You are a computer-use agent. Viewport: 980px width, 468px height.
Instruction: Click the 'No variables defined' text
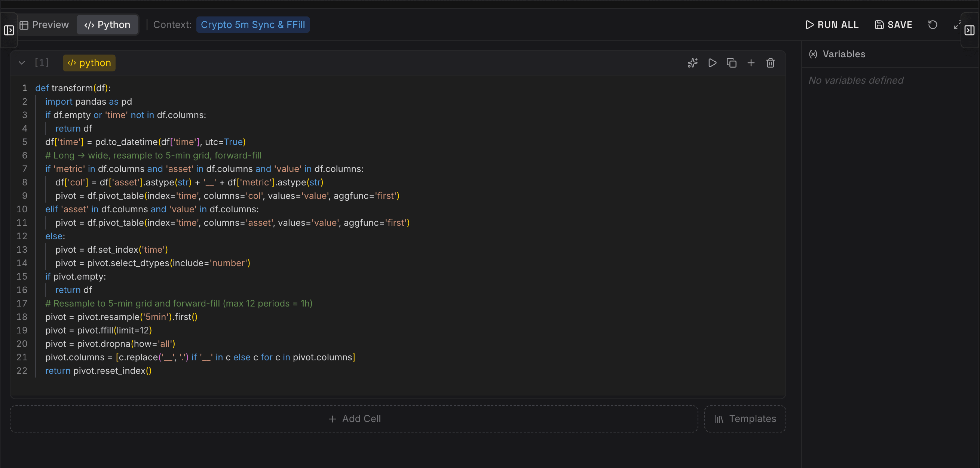(855, 80)
